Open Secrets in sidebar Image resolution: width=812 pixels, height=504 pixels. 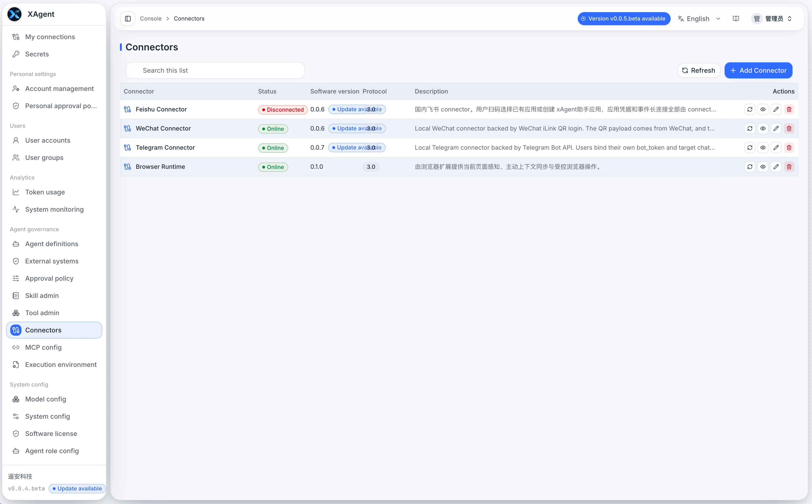tap(54, 54)
